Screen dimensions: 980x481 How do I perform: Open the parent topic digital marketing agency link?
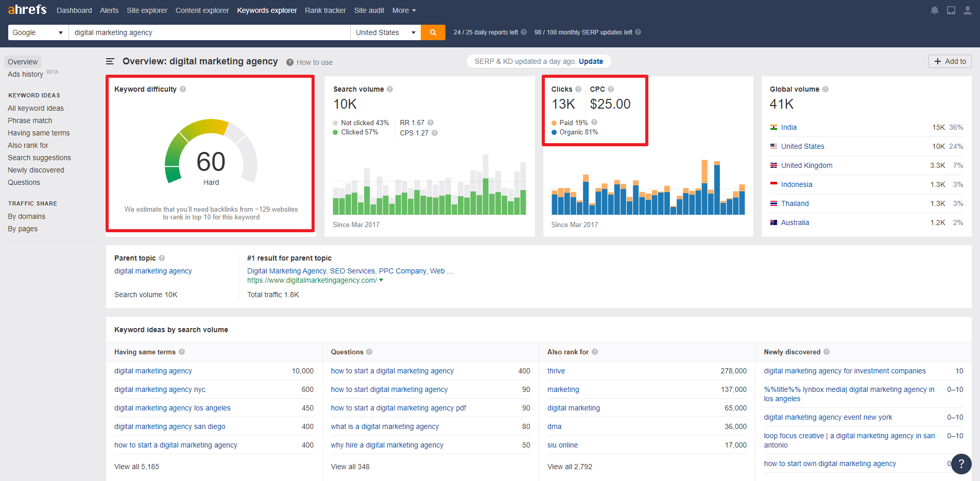(x=153, y=271)
